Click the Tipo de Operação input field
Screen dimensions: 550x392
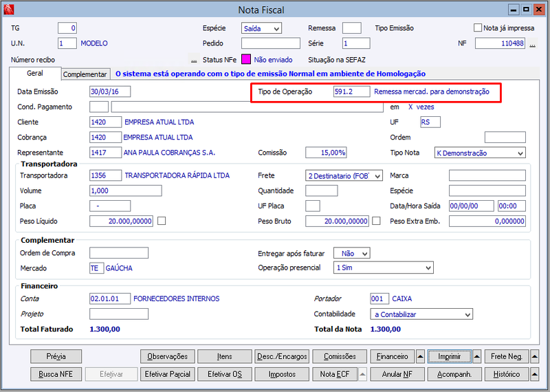click(351, 91)
